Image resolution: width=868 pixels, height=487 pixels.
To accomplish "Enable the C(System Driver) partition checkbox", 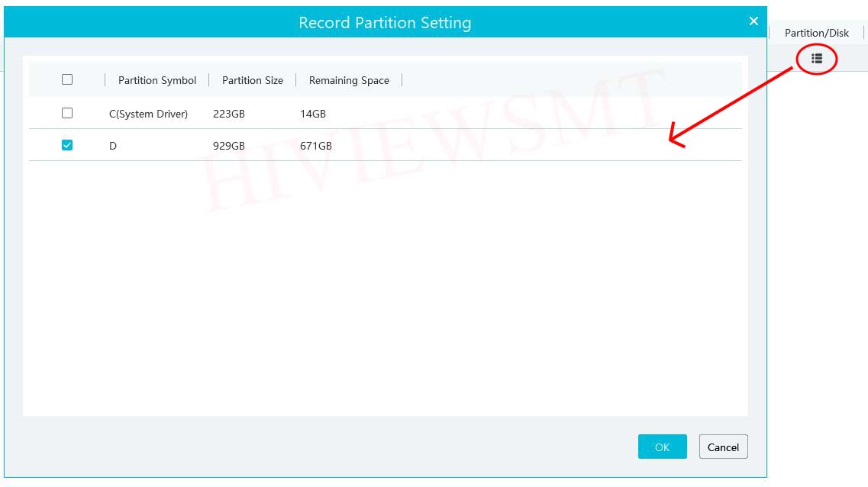I will pyautogui.click(x=67, y=113).
